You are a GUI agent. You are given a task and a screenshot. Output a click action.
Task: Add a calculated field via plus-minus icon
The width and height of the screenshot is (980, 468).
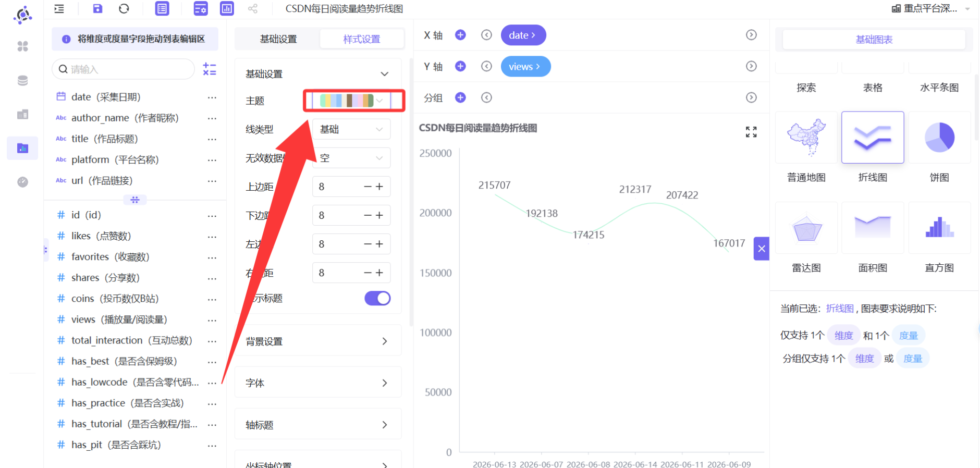210,69
